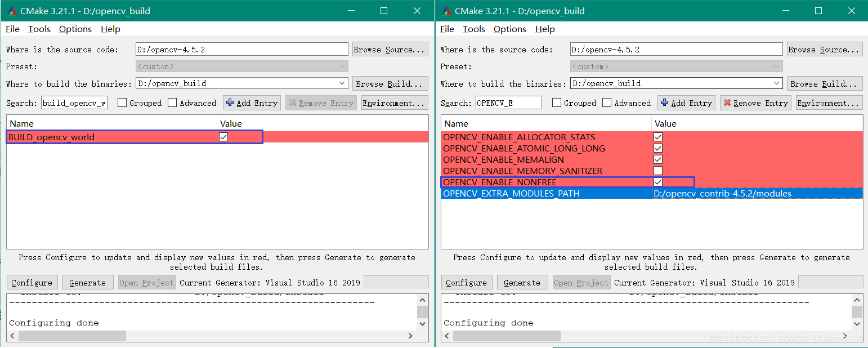Click Name column header in left window
Viewport: 868px width, 348px height.
[x=111, y=123]
